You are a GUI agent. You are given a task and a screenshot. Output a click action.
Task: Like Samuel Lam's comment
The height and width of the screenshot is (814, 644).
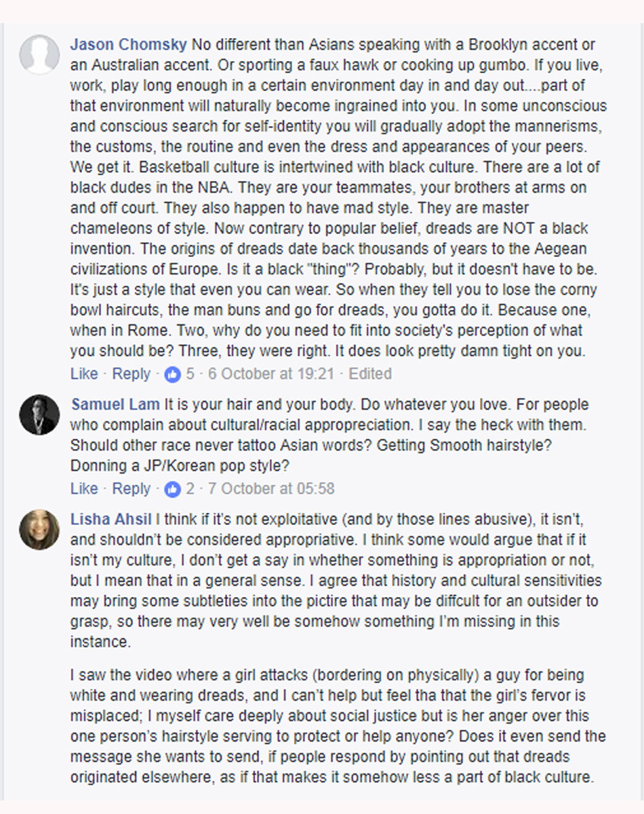[84, 489]
